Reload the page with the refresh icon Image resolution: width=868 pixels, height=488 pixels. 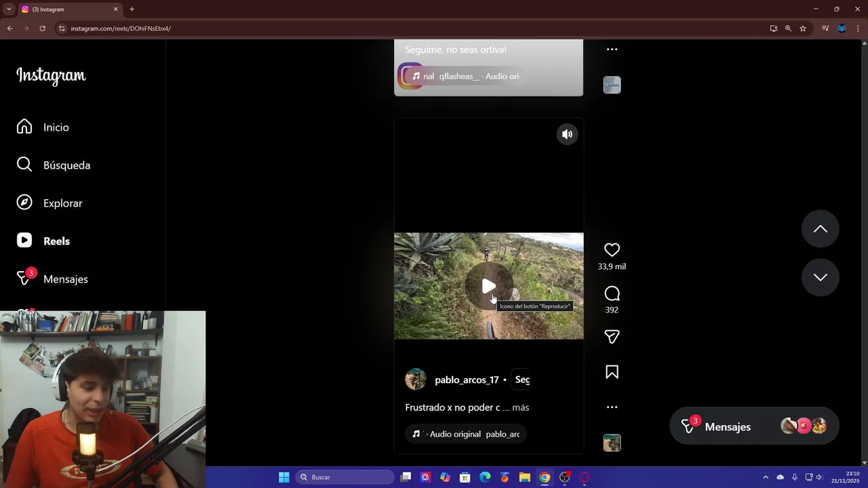pos(42,28)
